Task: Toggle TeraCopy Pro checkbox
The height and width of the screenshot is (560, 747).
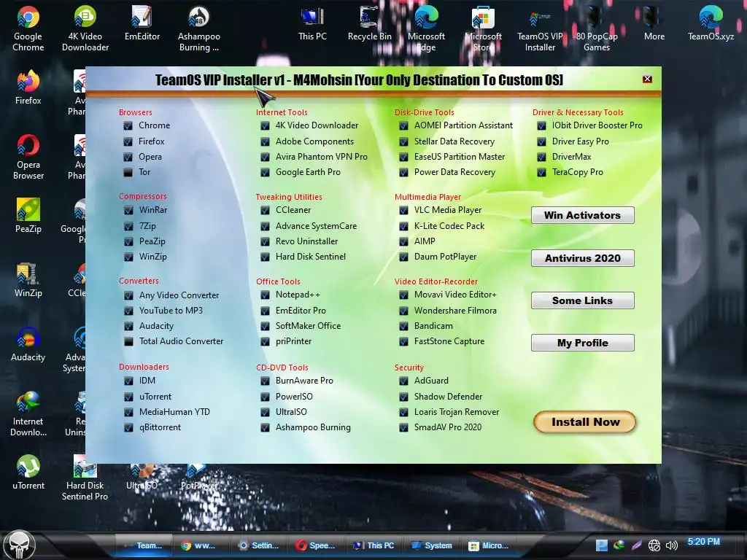Action: pyautogui.click(x=541, y=172)
